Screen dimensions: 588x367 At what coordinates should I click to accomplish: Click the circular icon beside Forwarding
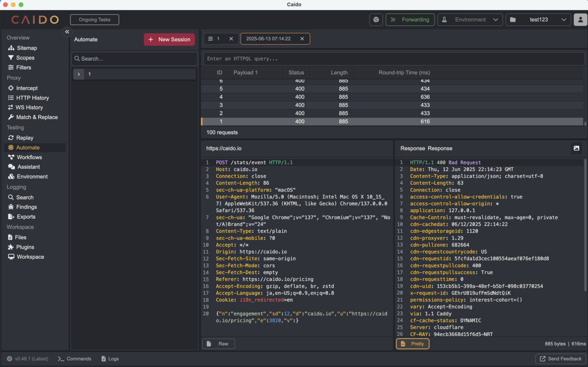point(376,20)
